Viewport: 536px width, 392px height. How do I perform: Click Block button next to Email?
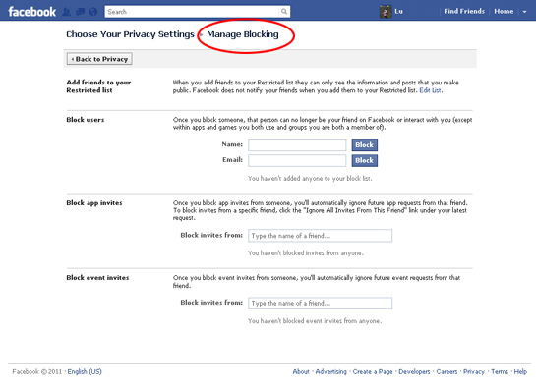[365, 160]
